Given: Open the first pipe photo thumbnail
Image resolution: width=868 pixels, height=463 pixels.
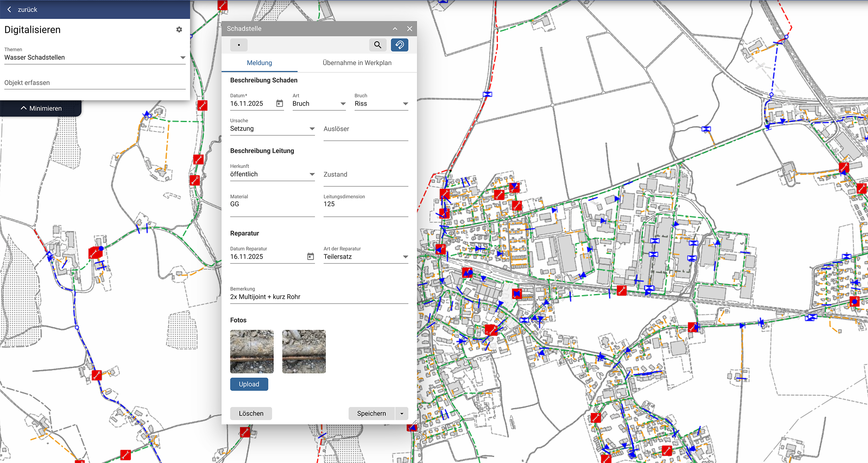Looking at the screenshot, I should point(252,351).
